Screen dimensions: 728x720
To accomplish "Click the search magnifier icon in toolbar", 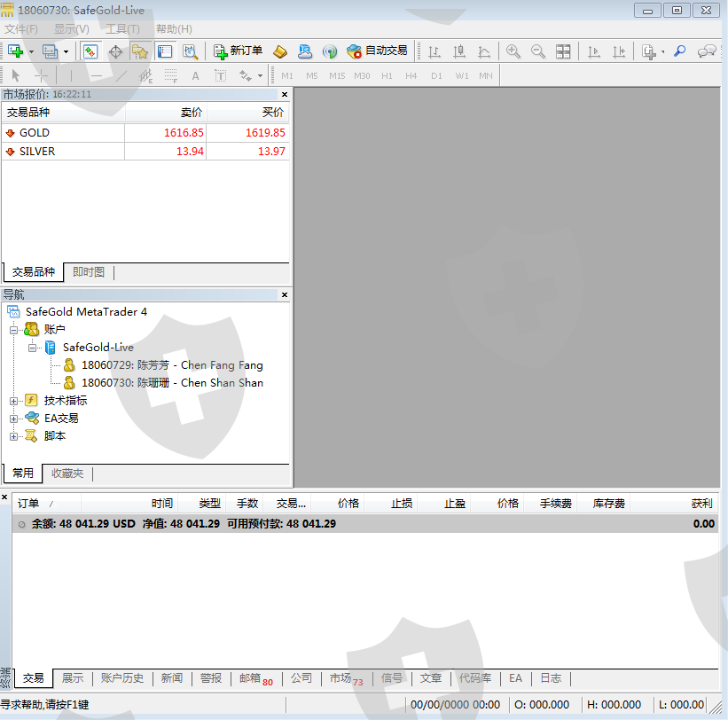I will click(680, 51).
